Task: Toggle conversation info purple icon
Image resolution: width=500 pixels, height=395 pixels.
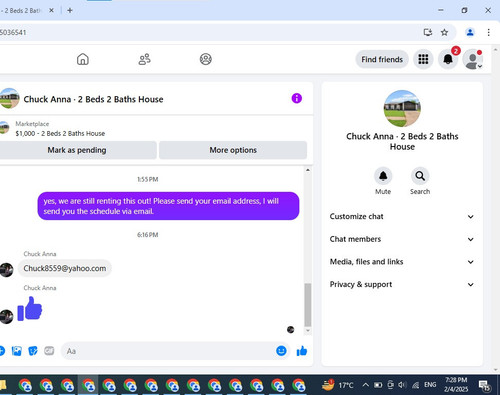Action: tap(297, 98)
